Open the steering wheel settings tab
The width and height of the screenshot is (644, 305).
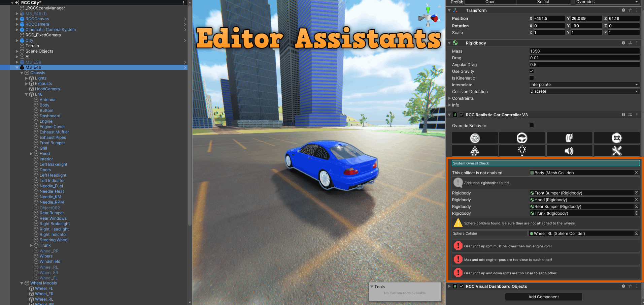(x=522, y=138)
